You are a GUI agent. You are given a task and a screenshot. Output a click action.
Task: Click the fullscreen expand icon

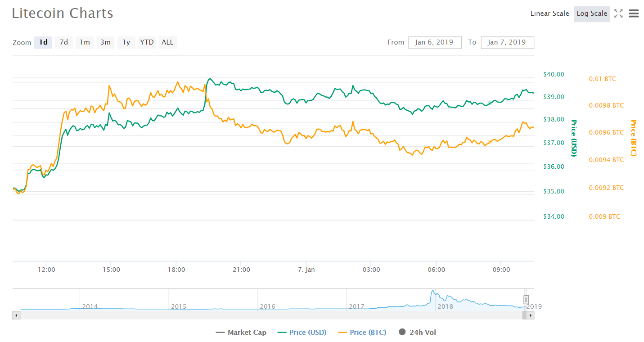point(618,13)
